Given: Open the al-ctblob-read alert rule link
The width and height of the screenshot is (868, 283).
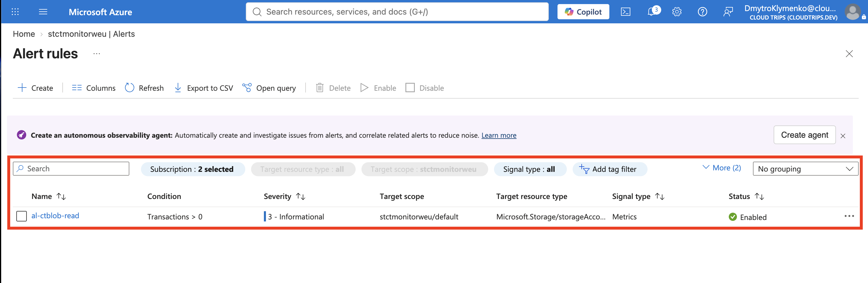Looking at the screenshot, I should tap(55, 215).
